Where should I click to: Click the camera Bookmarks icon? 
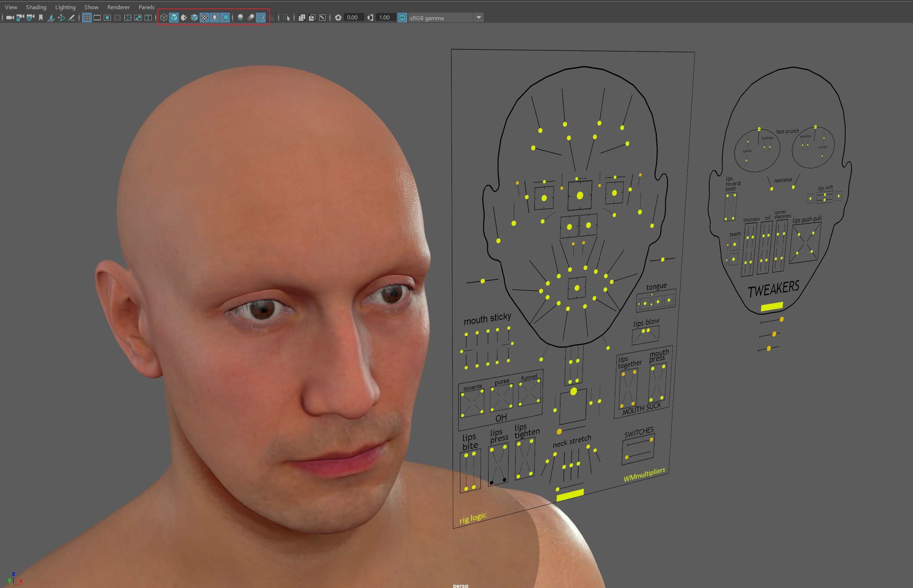(41, 18)
